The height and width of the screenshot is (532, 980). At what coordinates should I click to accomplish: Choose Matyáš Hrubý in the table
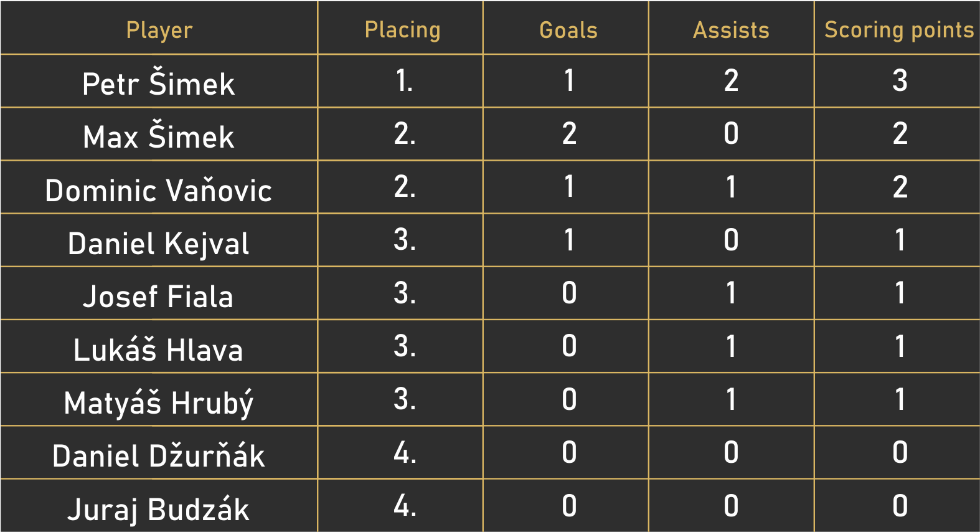[159, 402]
